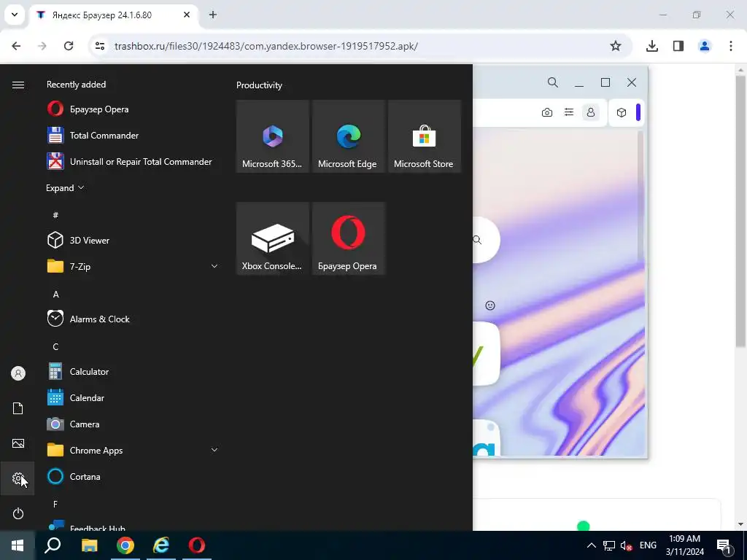The image size is (747, 560).
Task: Reload the Chrome page
Action: pyautogui.click(x=69, y=46)
